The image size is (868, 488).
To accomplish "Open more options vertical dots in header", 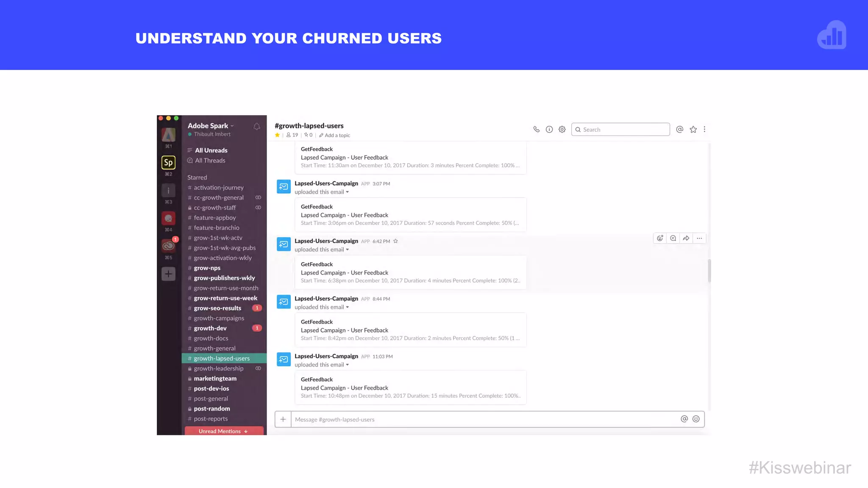I will 704,130.
